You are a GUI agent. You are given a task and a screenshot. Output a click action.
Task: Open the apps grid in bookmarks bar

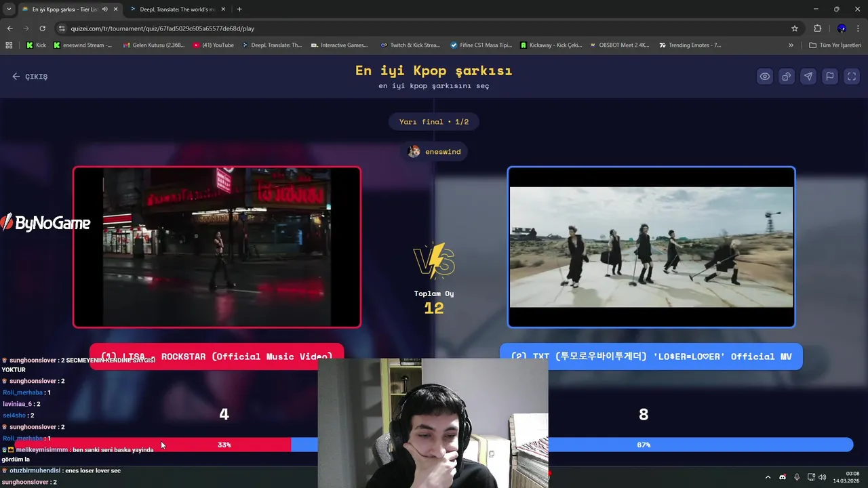[9, 45]
